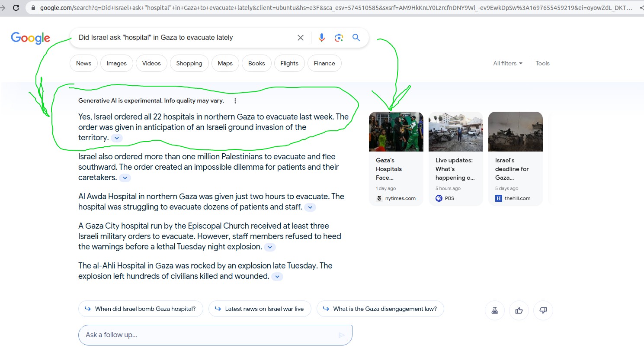This screenshot has width=644, height=352.
Task: Ask 'When did Israel bomb Gaza hospital?'
Action: (141, 309)
